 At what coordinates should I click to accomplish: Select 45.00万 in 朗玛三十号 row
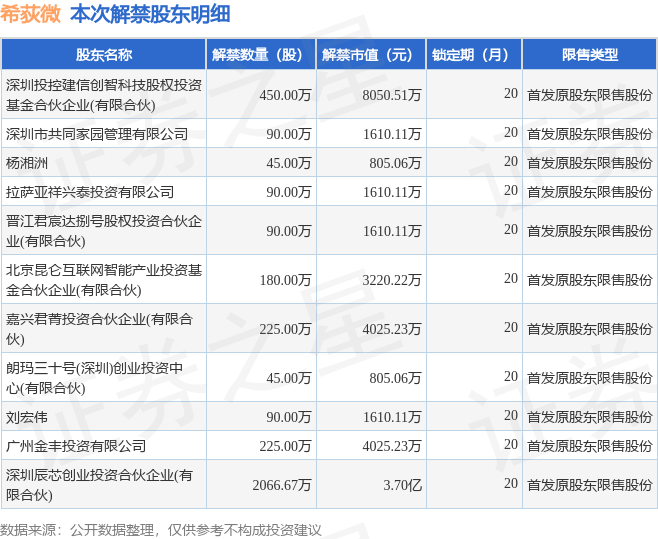(x=289, y=378)
